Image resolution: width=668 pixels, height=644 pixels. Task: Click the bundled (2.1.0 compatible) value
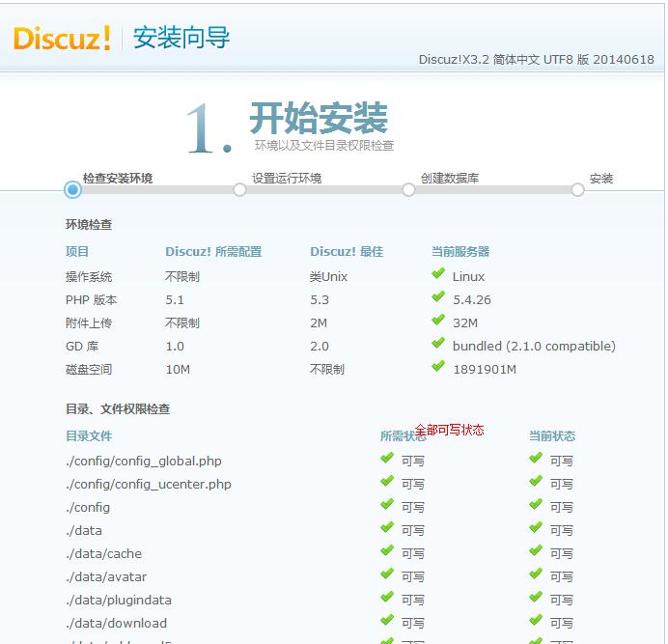coord(534,347)
